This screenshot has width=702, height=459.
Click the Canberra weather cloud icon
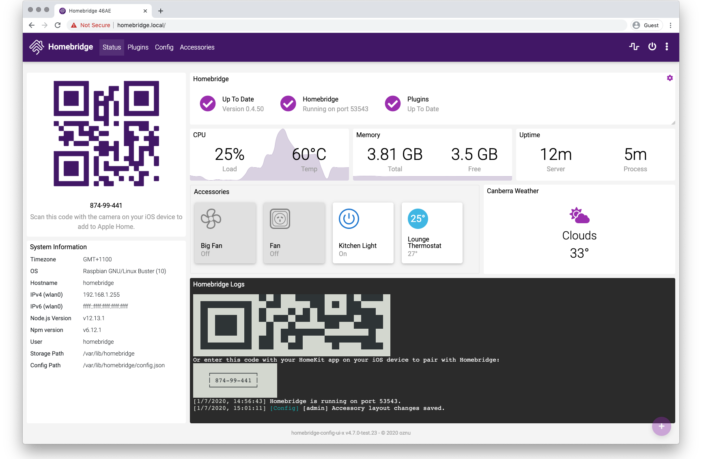click(579, 215)
